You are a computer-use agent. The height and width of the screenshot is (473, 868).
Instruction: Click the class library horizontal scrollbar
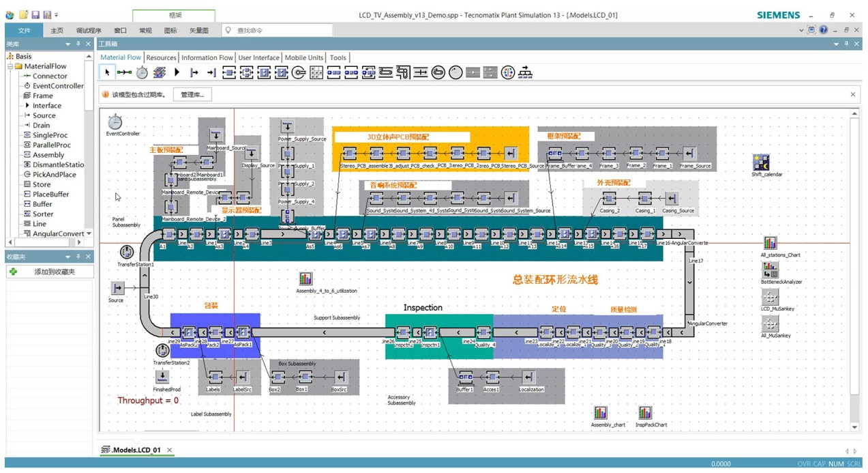[x=44, y=242]
